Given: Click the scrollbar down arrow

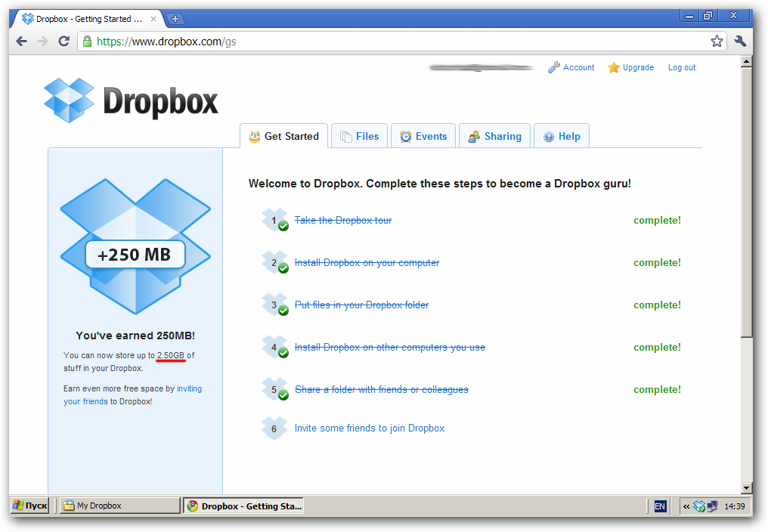Looking at the screenshot, I should tap(746, 488).
